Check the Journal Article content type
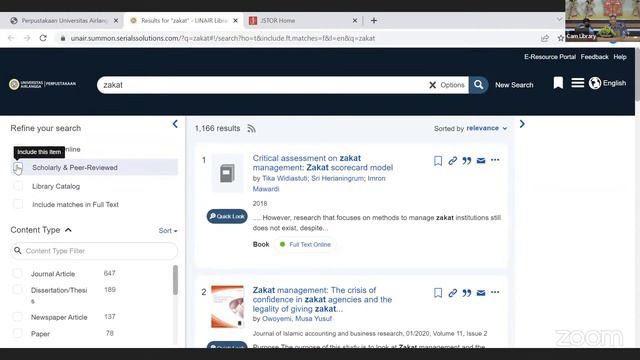This screenshot has width=640, height=360. (x=17, y=273)
